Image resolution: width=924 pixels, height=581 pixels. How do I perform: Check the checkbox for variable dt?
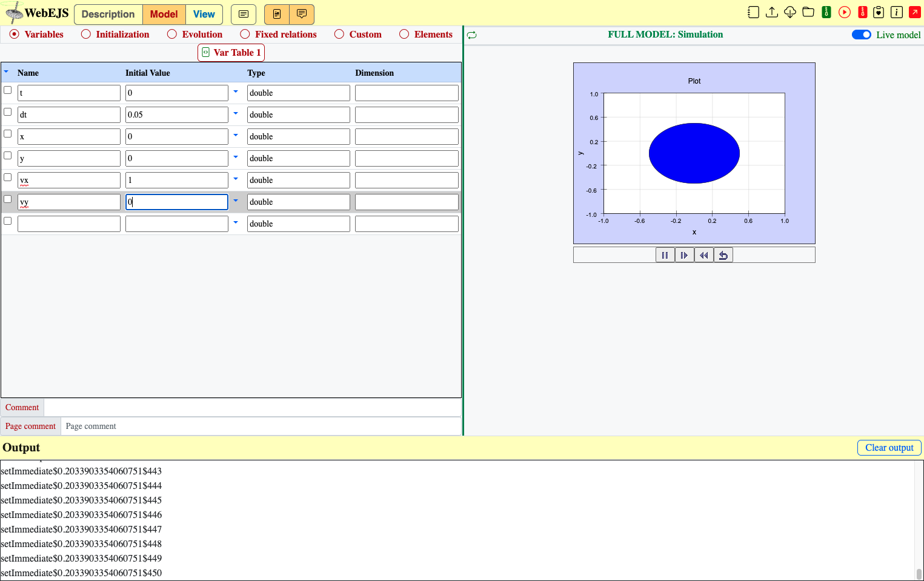pyautogui.click(x=8, y=112)
